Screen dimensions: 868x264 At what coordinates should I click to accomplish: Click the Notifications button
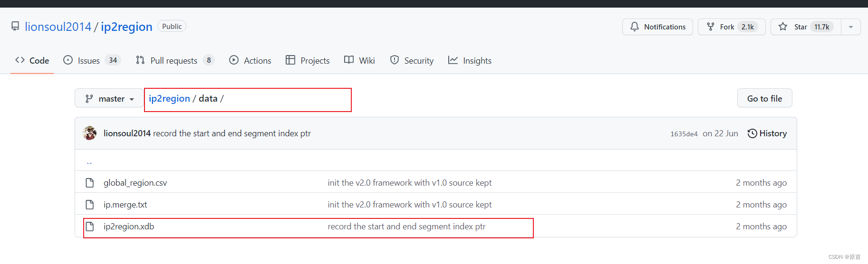pyautogui.click(x=657, y=27)
